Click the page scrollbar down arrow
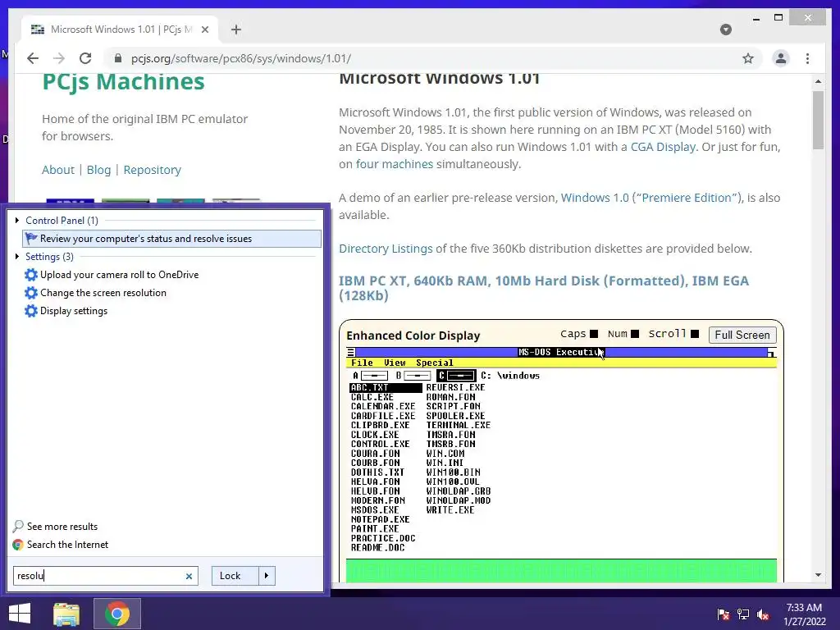The image size is (840, 630). pyautogui.click(x=818, y=575)
